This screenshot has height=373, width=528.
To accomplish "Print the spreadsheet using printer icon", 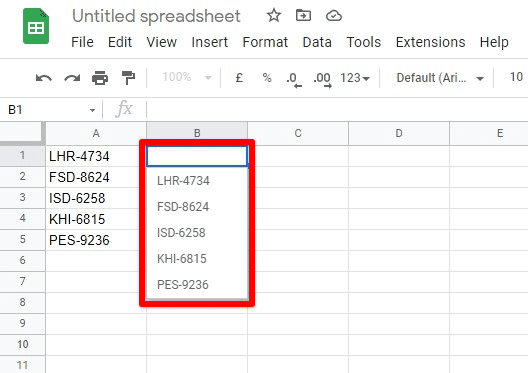I will coord(100,78).
